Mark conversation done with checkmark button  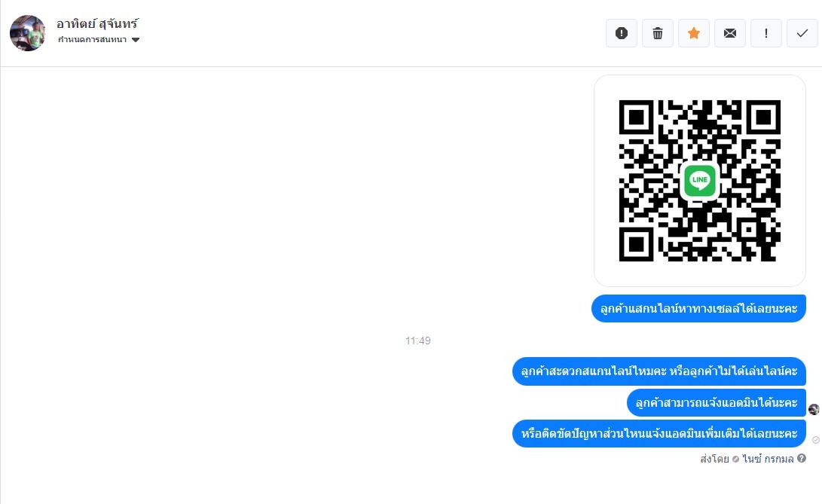[x=802, y=33]
